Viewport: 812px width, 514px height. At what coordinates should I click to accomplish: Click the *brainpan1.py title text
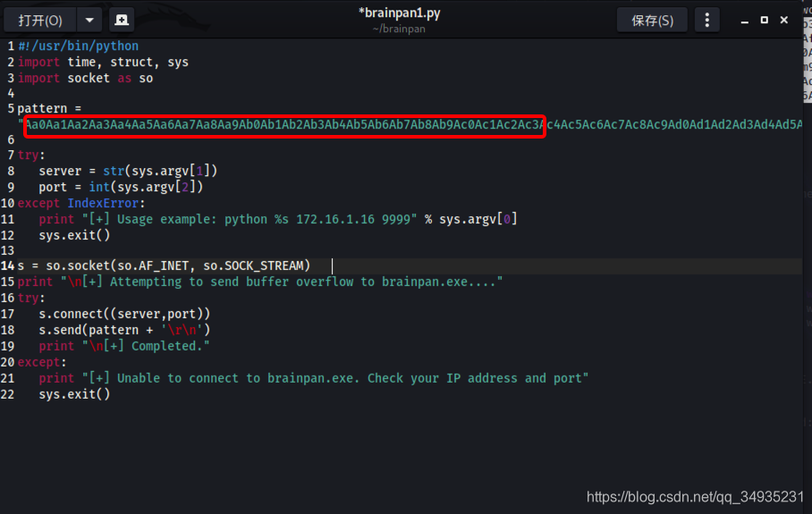pos(399,13)
